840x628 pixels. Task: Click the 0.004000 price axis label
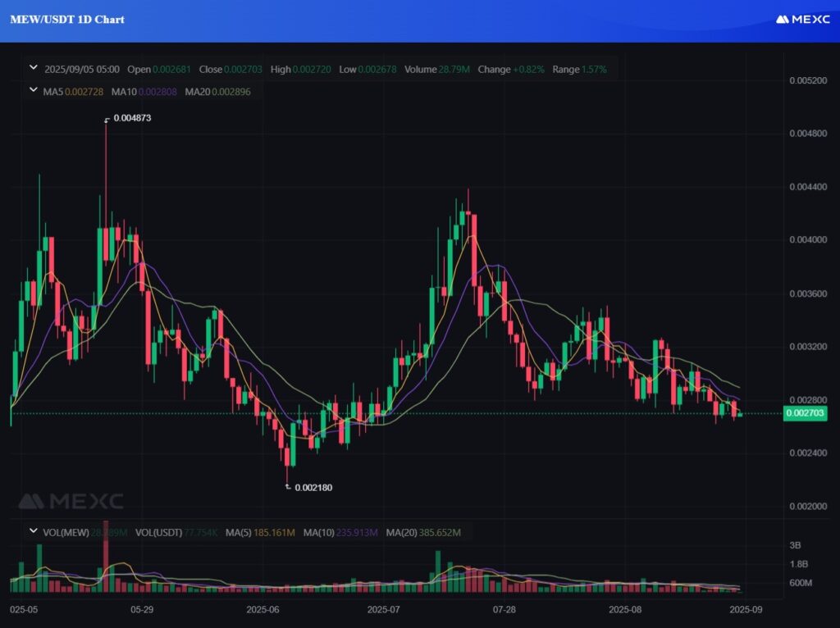(808, 240)
